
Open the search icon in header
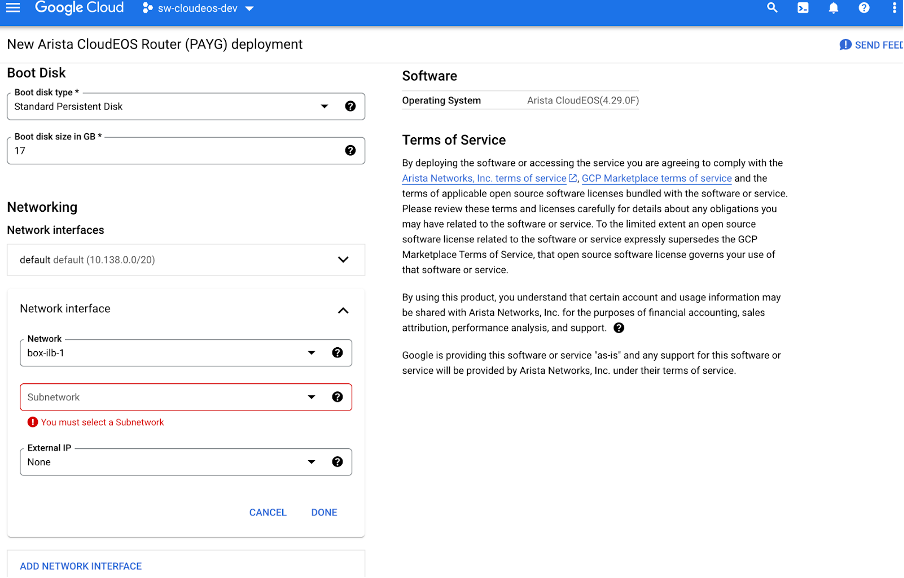tap(772, 8)
